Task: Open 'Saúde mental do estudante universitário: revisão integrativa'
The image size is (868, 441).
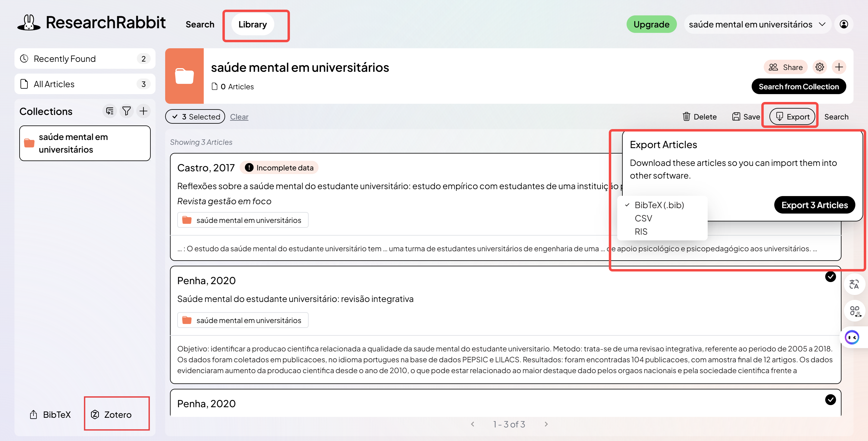Action: (295, 299)
